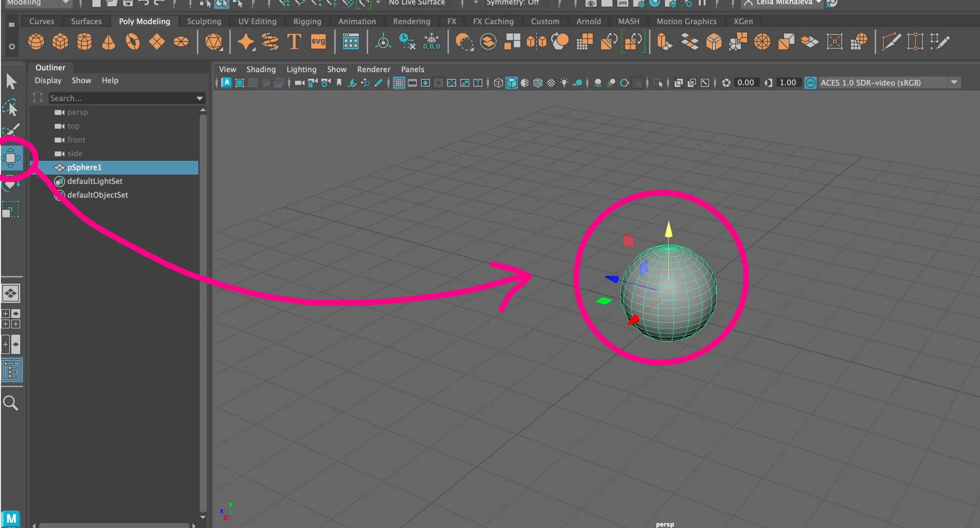Screen dimensions: 980x528
Task: Click the Extrude shelf icon
Action: click(665, 42)
